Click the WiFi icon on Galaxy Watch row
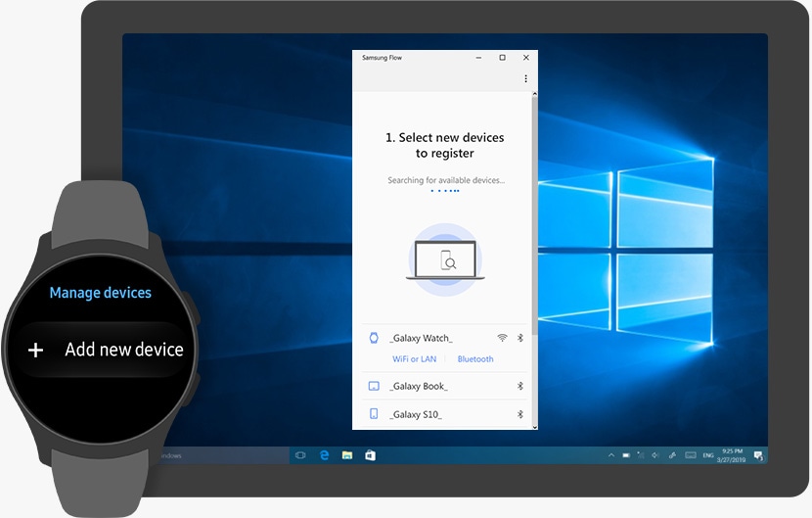Viewport: 812px width, 518px height. pos(502,338)
